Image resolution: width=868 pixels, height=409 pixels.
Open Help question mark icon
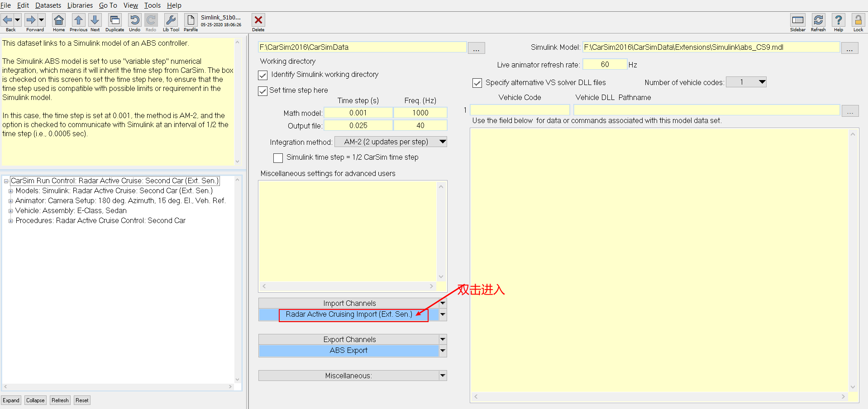coord(839,20)
